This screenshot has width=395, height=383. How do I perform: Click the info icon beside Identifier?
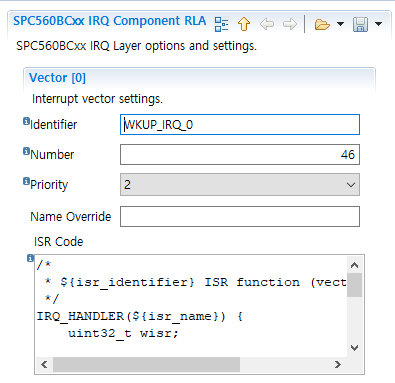coord(26,121)
